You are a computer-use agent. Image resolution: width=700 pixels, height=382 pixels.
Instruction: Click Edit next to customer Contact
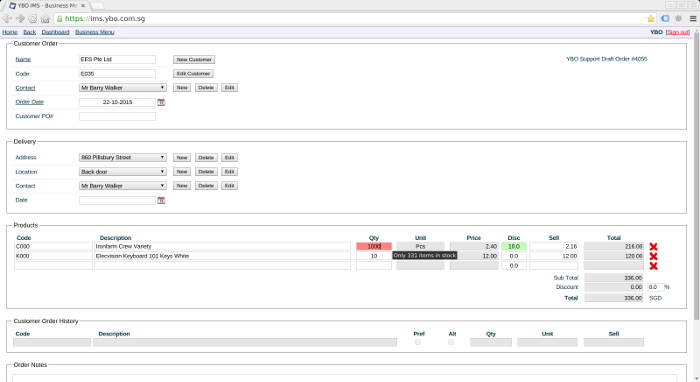tap(229, 88)
